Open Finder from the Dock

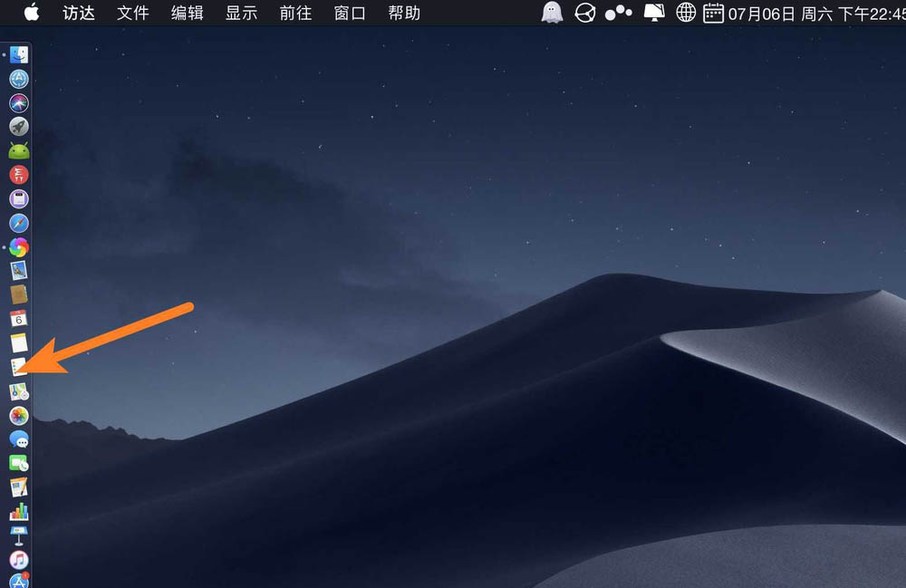click(19, 54)
